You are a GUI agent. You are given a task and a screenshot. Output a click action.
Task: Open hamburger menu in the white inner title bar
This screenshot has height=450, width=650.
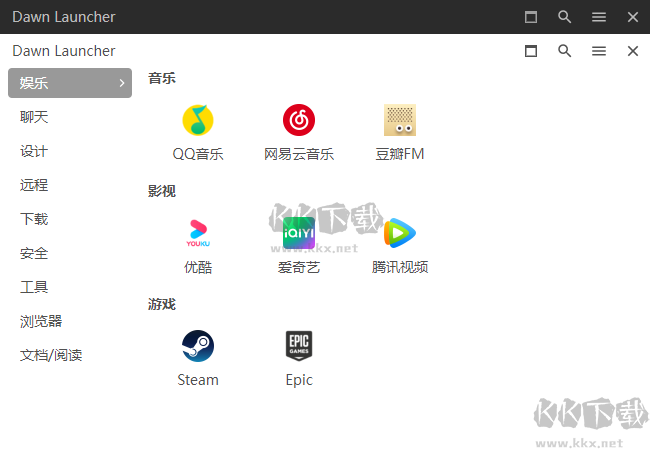tap(599, 51)
